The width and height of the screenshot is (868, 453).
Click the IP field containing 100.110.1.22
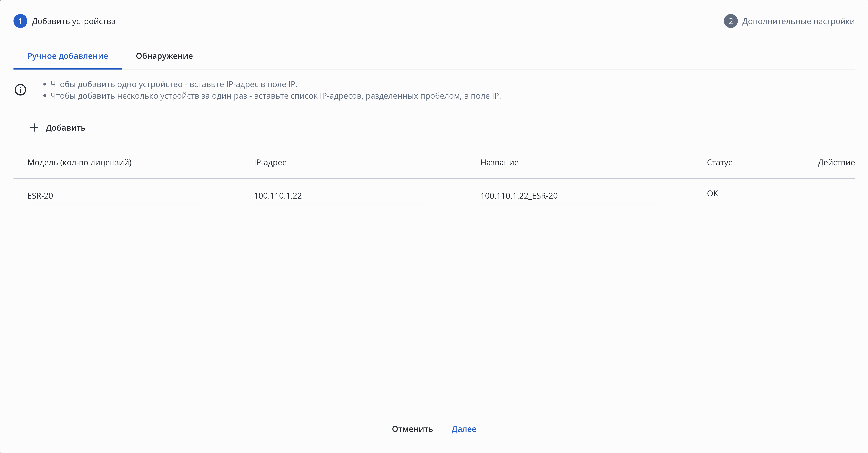click(340, 196)
